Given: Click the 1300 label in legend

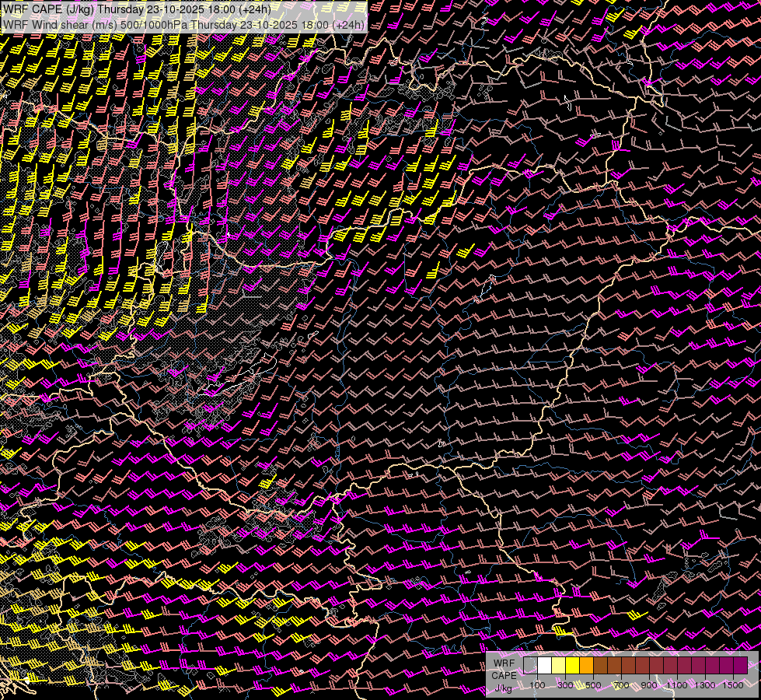Looking at the screenshot, I should pos(705,685).
